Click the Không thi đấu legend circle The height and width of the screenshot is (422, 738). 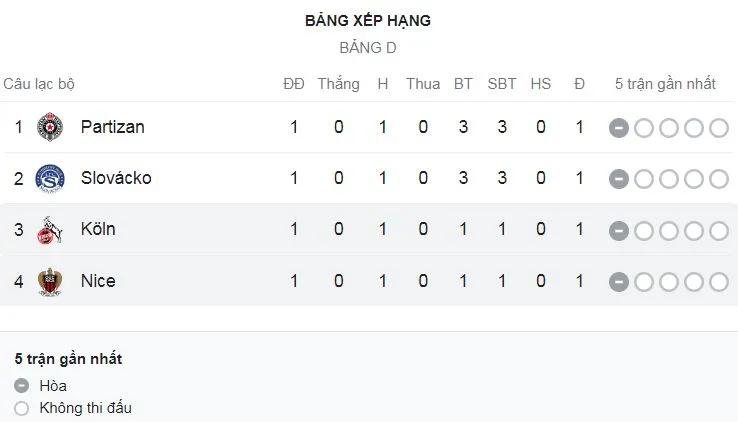click(x=22, y=408)
